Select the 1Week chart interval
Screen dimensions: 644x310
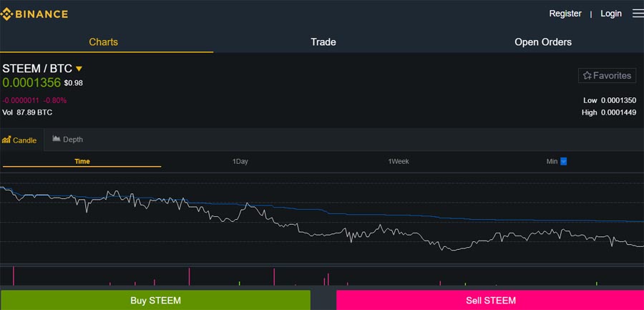(399, 161)
